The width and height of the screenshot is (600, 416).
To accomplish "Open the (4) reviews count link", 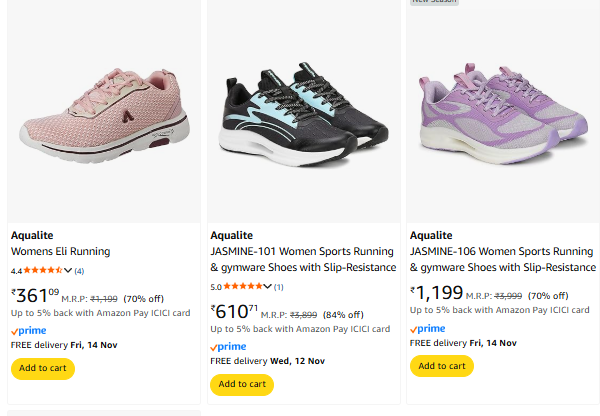I will [79, 271].
